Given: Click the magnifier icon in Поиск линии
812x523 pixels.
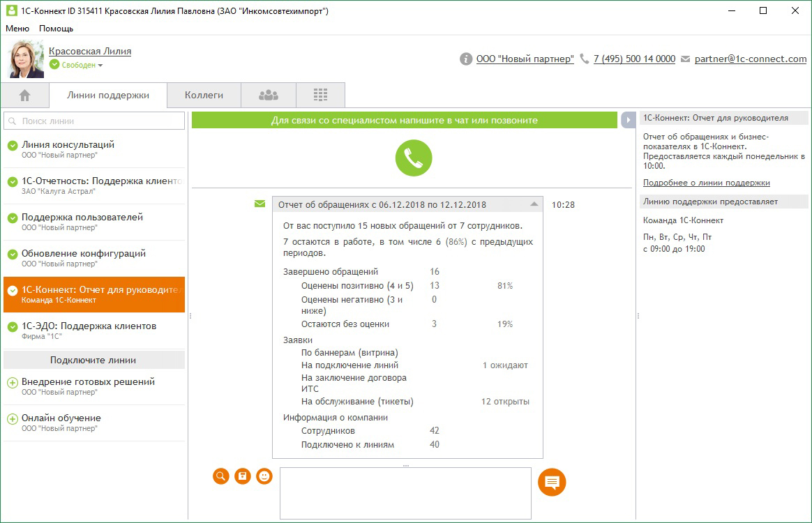Looking at the screenshot, I should (13, 121).
